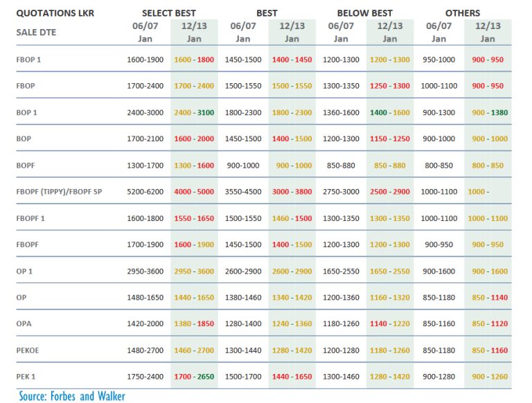Select the 900 - 1380 price cell
This screenshot has height=403, width=532.
point(488,113)
